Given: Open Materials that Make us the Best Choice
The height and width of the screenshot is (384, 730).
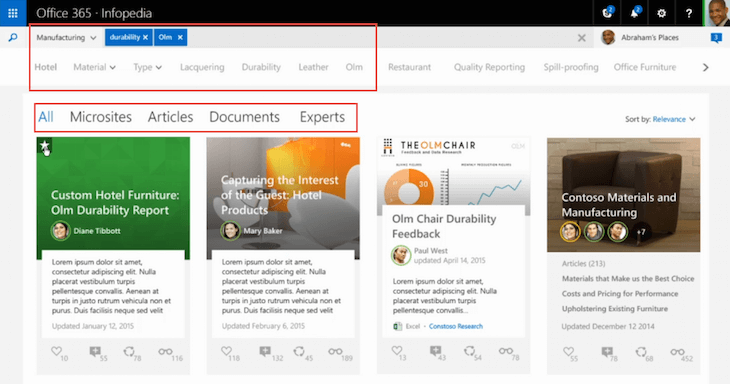Looking at the screenshot, I should [628, 278].
